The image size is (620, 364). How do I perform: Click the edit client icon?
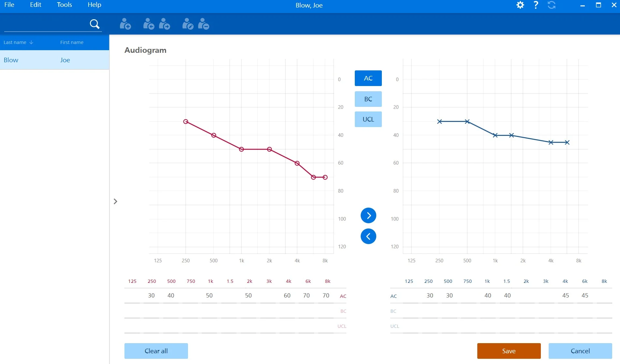click(x=188, y=24)
